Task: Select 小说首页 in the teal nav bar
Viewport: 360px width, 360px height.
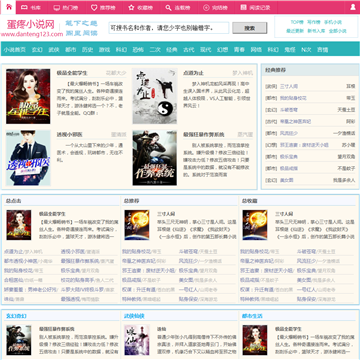Action: coord(15,50)
